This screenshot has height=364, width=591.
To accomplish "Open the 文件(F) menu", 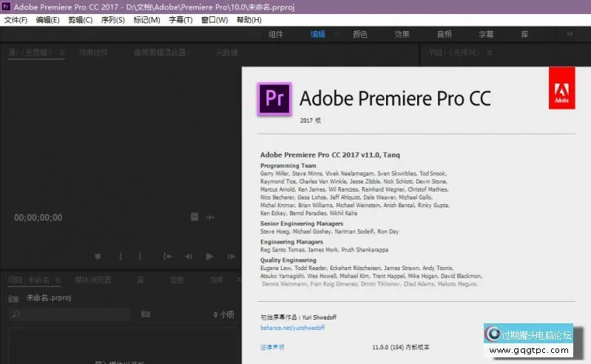I will point(16,20).
